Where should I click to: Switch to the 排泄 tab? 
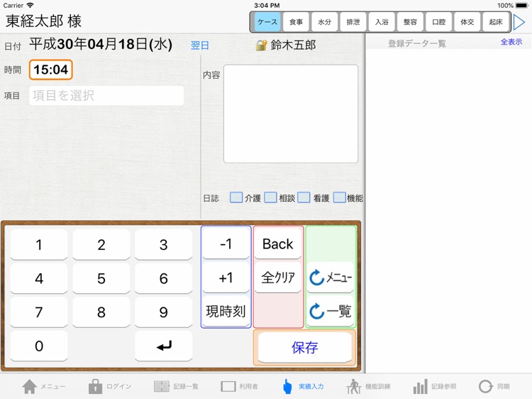[353, 22]
